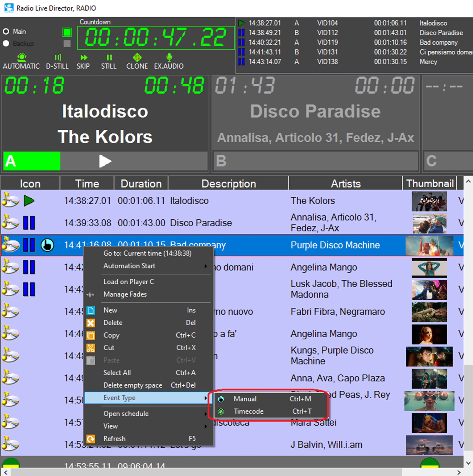Choose Manual event type

coord(245,399)
